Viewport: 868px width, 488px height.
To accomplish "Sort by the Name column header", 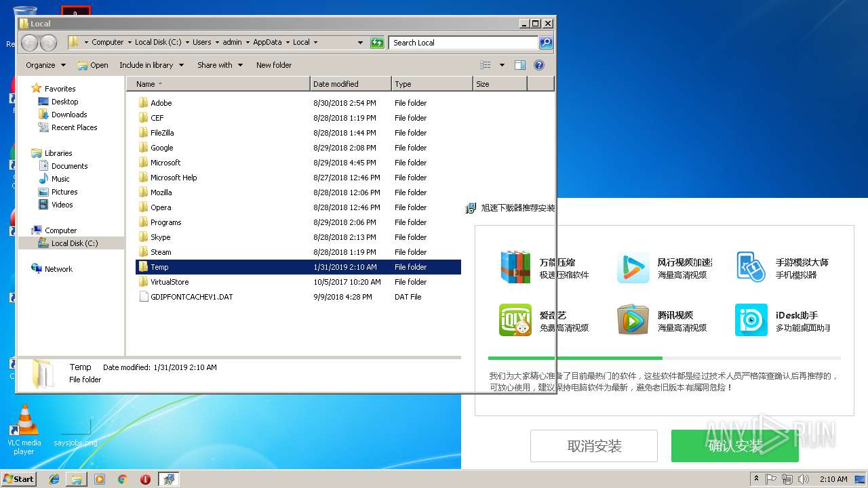I will (x=218, y=84).
